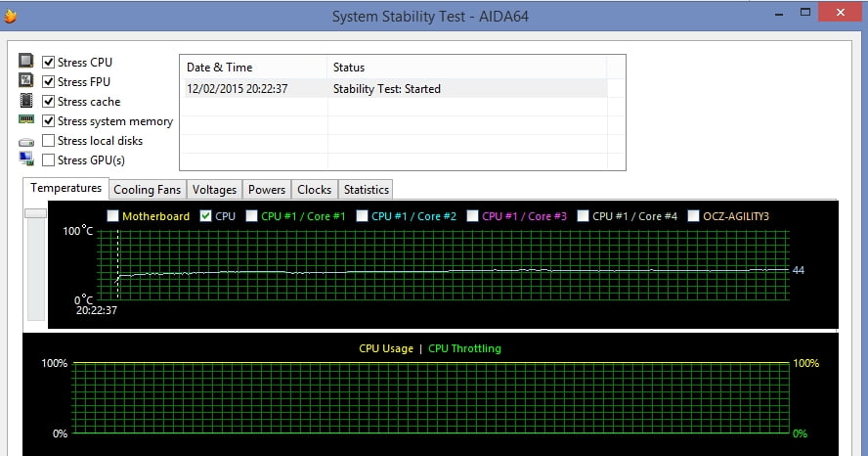Click the CPU chip icon beside Stress CPU
The image size is (868, 456).
(25, 60)
